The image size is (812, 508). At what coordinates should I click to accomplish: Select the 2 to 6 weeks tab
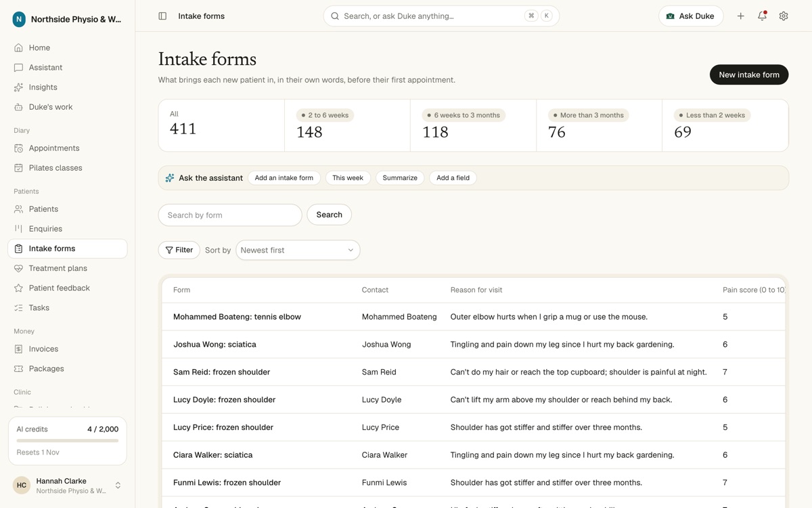347,125
